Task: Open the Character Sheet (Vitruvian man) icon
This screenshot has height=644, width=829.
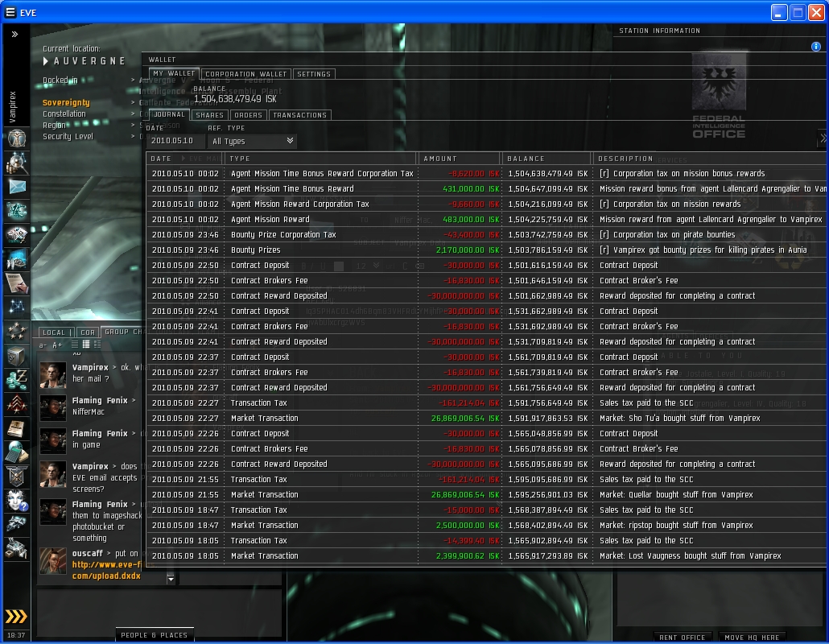Action: [x=16, y=139]
